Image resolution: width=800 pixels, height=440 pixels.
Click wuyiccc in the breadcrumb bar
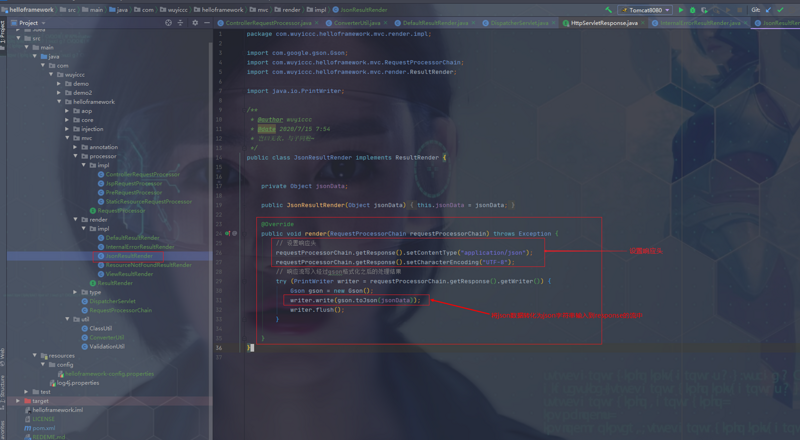click(x=177, y=10)
